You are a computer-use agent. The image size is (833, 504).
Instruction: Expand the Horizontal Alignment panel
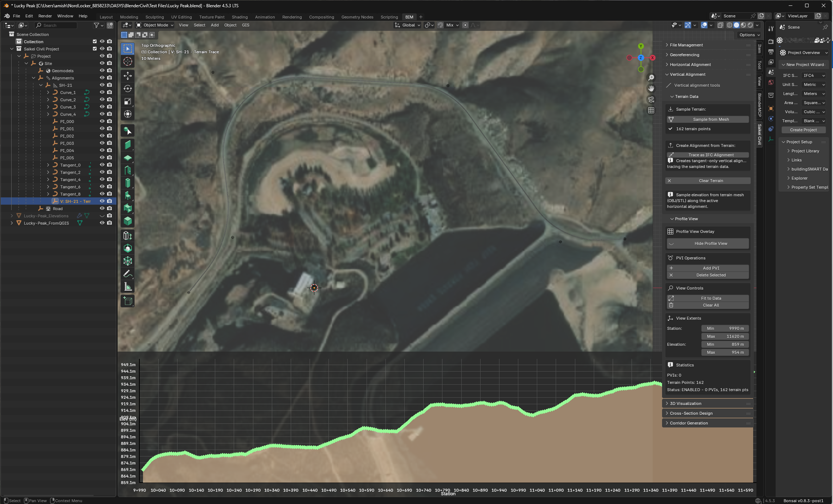click(690, 65)
